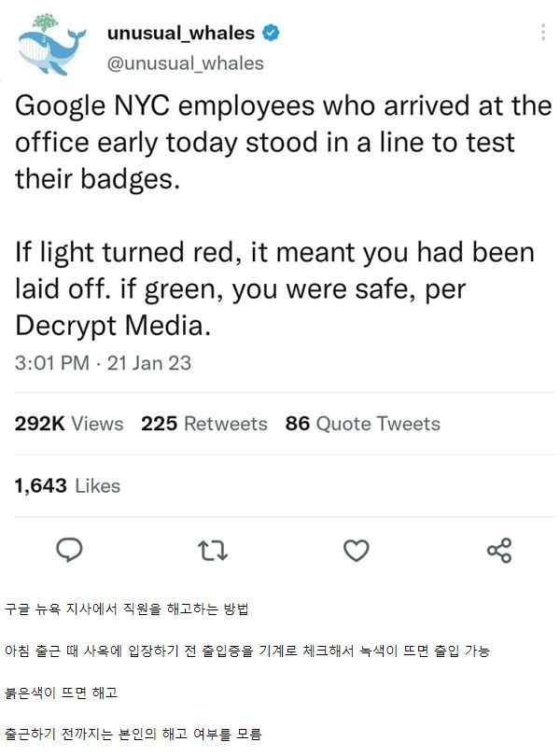560x756 pixels.
Task: Reply to the tweet using the speech bubble icon
Action: coord(71,551)
